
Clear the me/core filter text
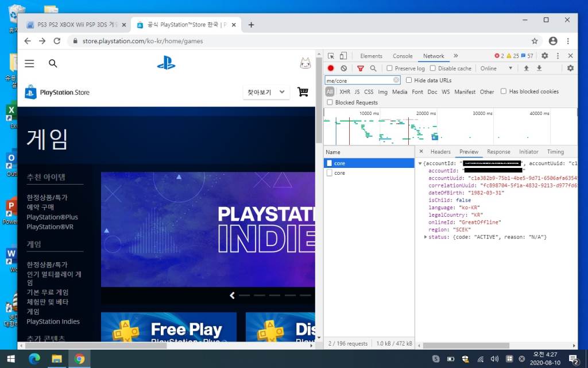tap(396, 80)
